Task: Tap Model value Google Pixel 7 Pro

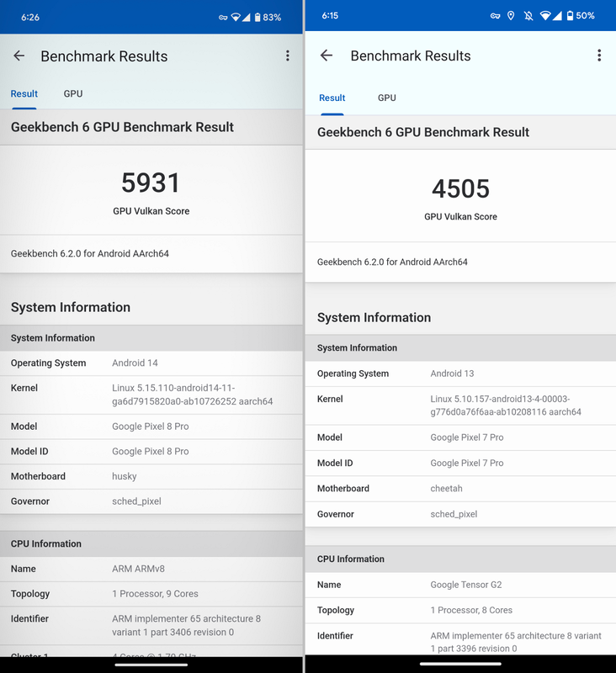Action: tap(467, 437)
